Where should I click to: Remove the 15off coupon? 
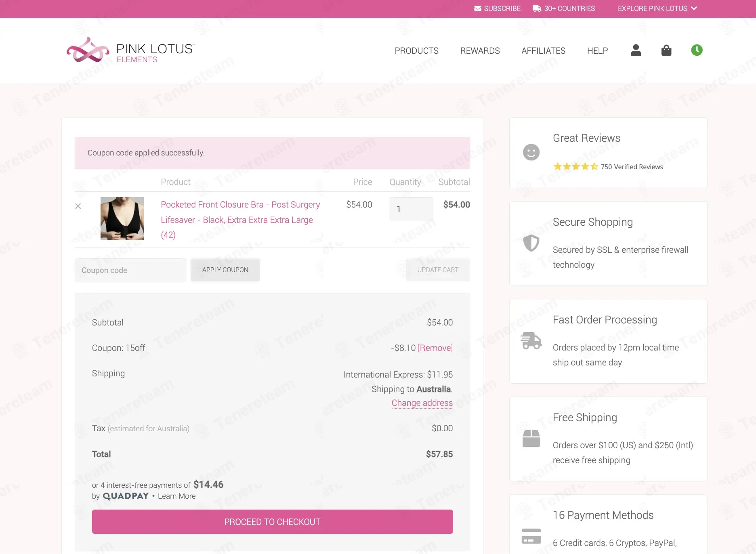click(x=435, y=348)
